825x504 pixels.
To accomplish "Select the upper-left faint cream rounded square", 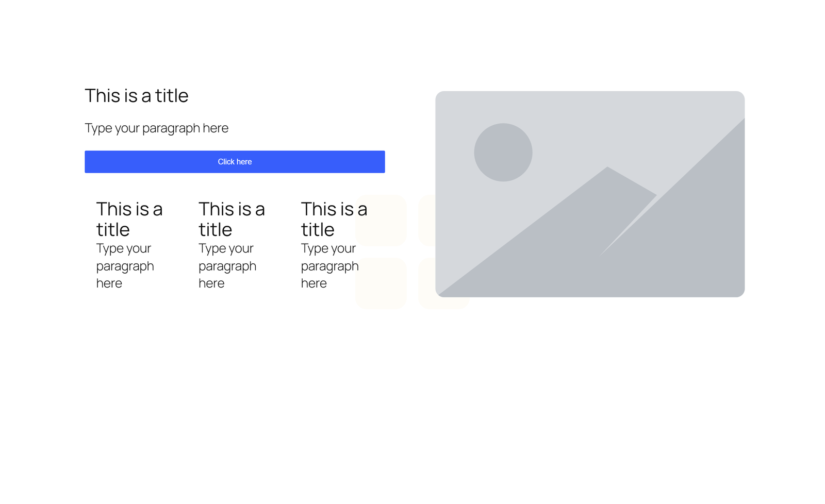I will click(392, 227).
